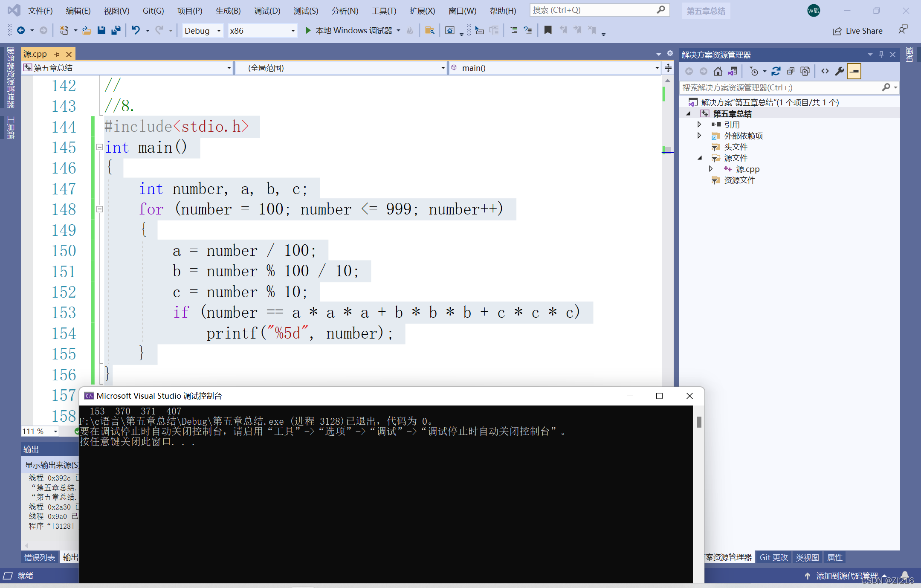Toggle the Preview Selected Items highlighted button
The image size is (921, 588).
click(x=854, y=71)
